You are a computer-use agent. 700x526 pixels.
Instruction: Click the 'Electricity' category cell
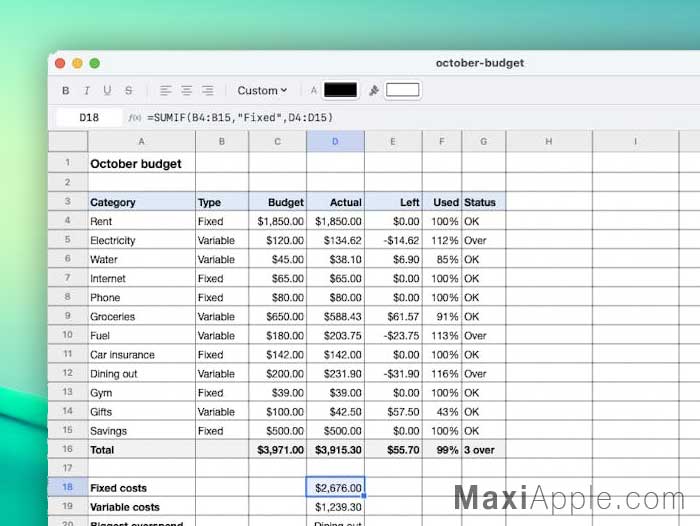pyautogui.click(x=142, y=240)
